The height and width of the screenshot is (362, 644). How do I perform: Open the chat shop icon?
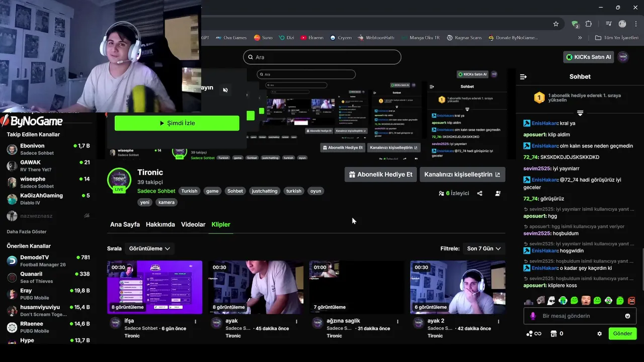(x=553, y=333)
